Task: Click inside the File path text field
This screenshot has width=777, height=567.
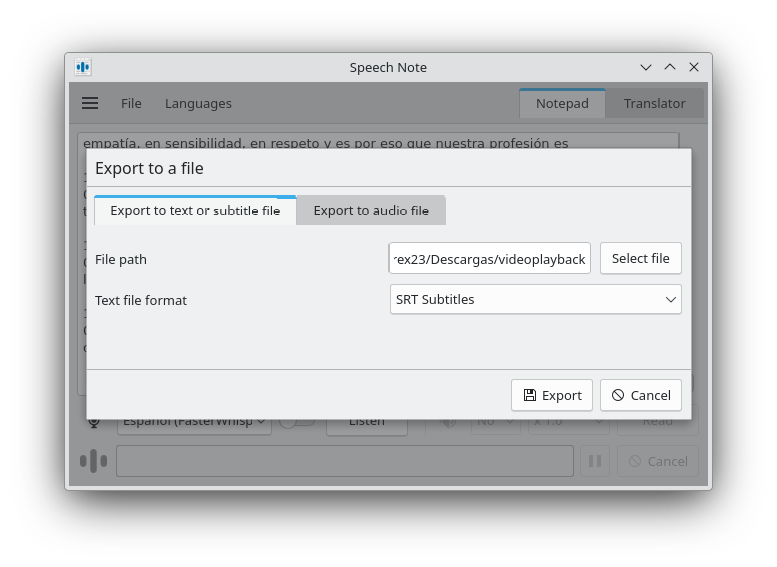Action: [x=489, y=259]
